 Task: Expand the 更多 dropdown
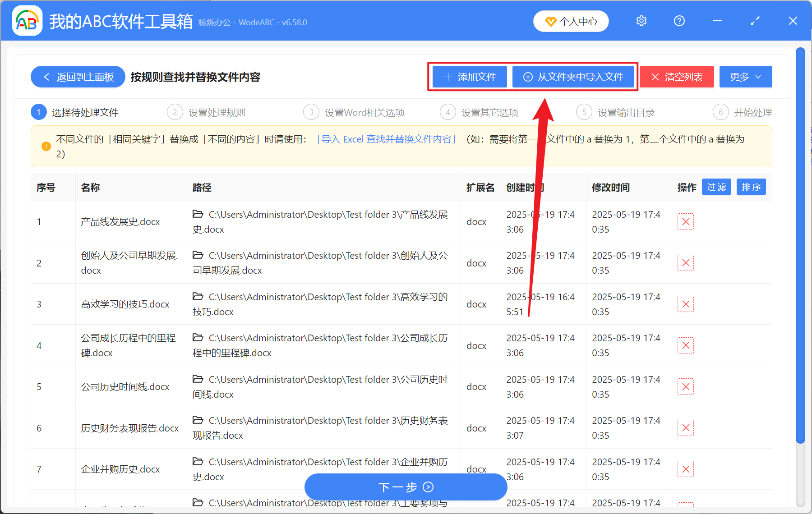745,77
